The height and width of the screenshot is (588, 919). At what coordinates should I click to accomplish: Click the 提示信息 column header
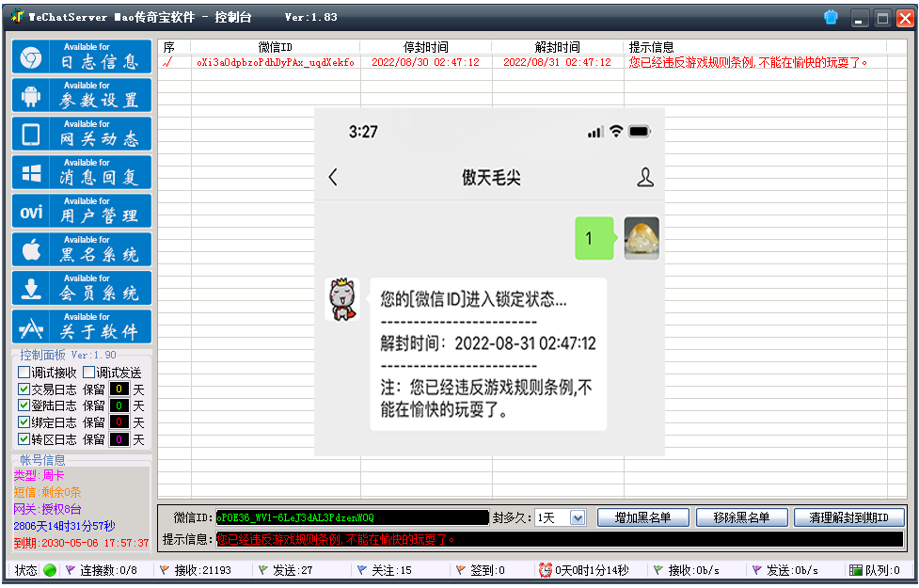tap(755, 47)
